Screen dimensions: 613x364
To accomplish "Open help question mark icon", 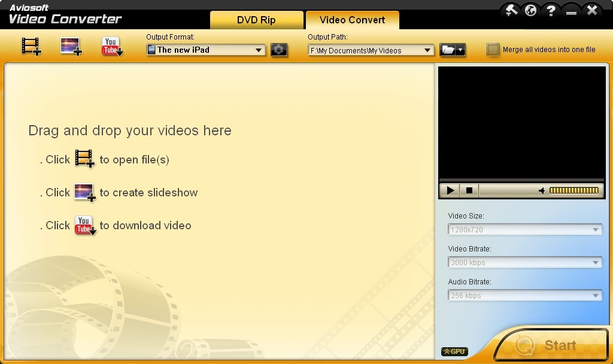I will click(551, 10).
